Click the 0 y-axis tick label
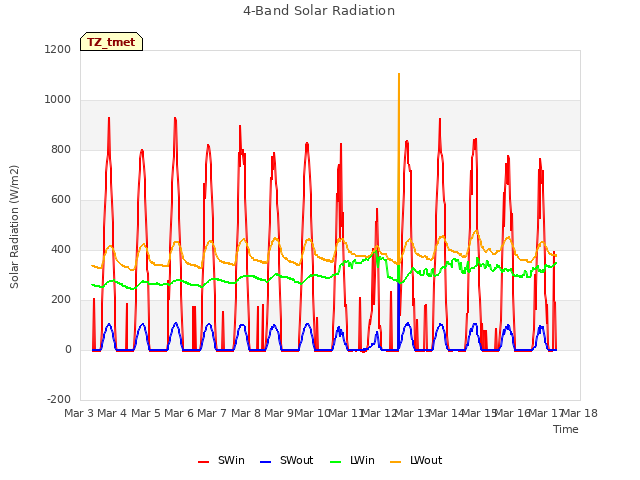Screen dimensions: 640x480 tap(68, 349)
